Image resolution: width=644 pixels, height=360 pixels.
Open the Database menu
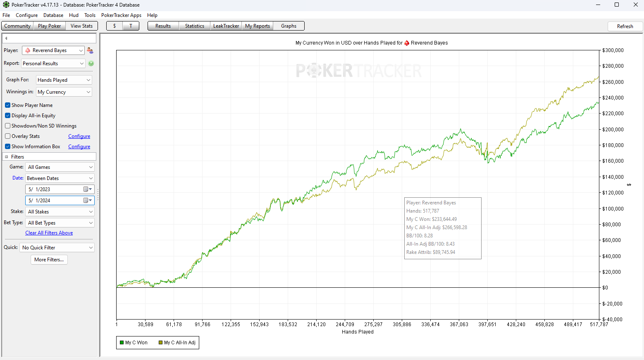pyautogui.click(x=53, y=15)
